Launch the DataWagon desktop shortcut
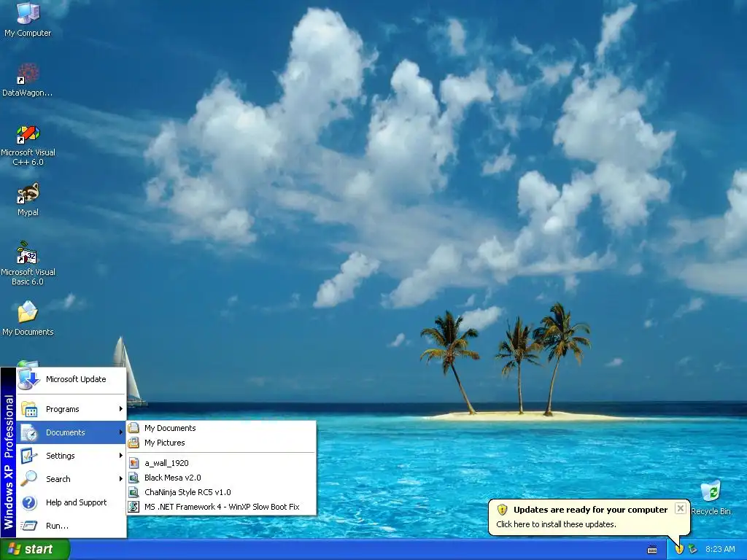 point(28,79)
